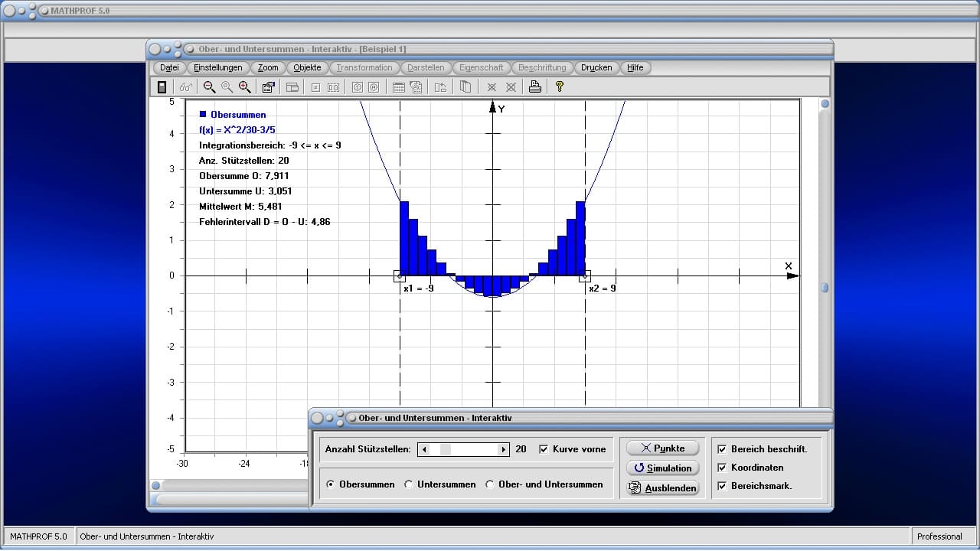Click the single cross marker icon
The width and height of the screenshot is (980, 551).
[492, 87]
